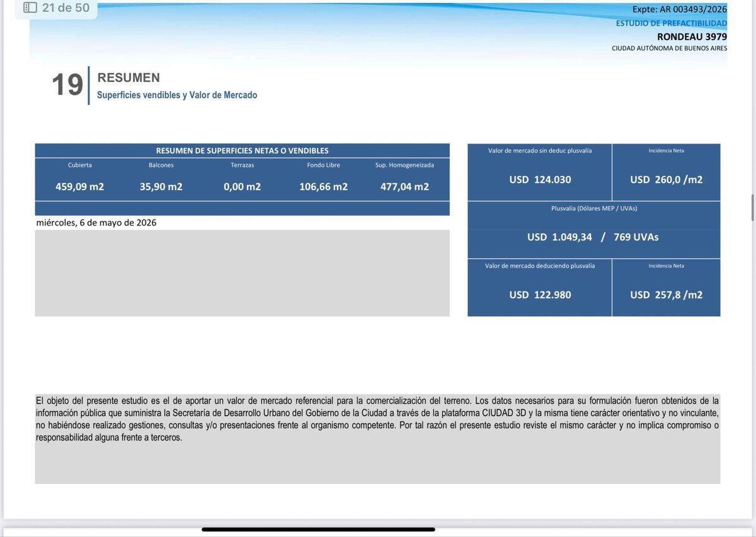The width and height of the screenshot is (756, 537).
Task: Click the section number '19'
Action: pos(67,84)
